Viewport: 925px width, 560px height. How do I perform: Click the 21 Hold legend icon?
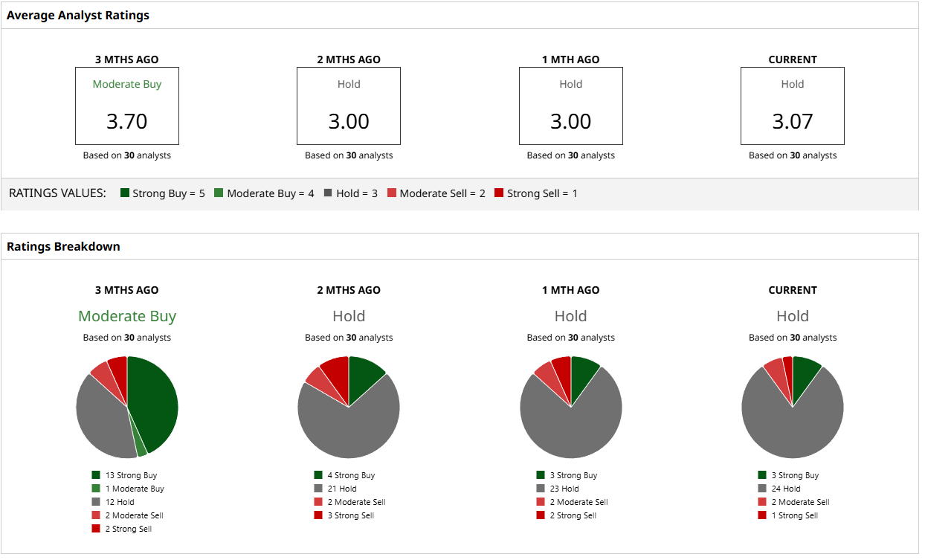318,489
